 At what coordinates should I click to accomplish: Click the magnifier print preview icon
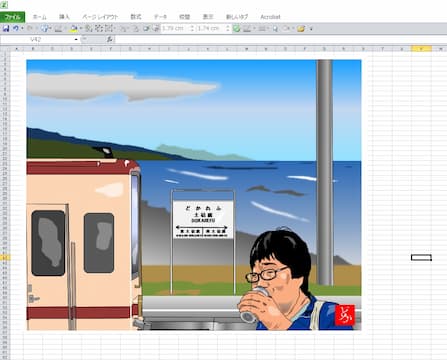pos(275,29)
